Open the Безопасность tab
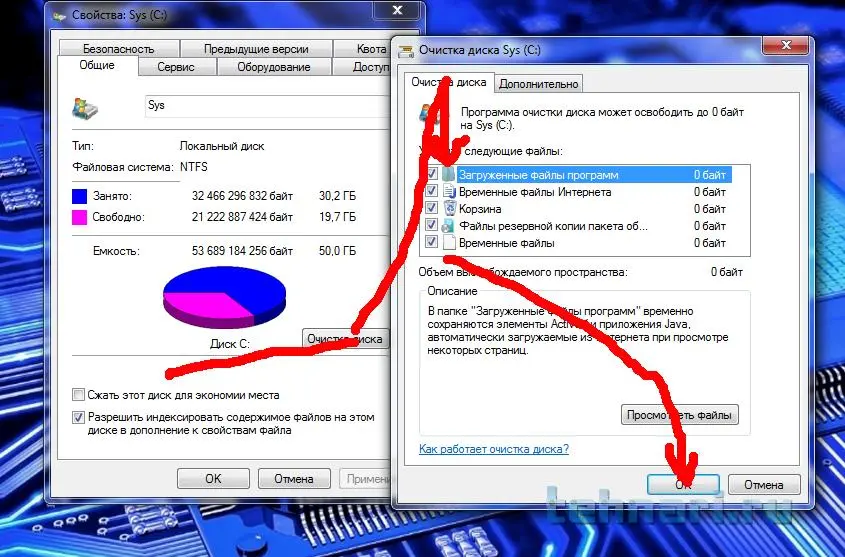845x557 pixels. click(119, 48)
